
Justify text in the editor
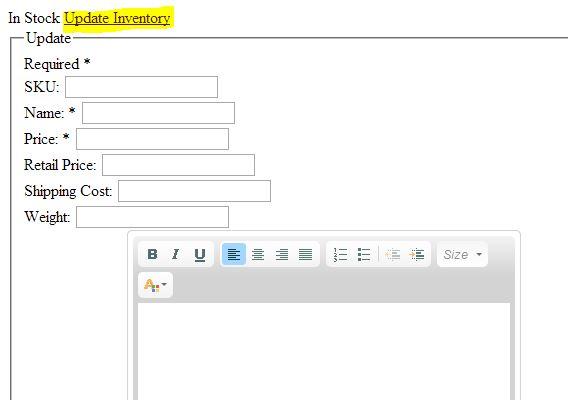[305, 254]
